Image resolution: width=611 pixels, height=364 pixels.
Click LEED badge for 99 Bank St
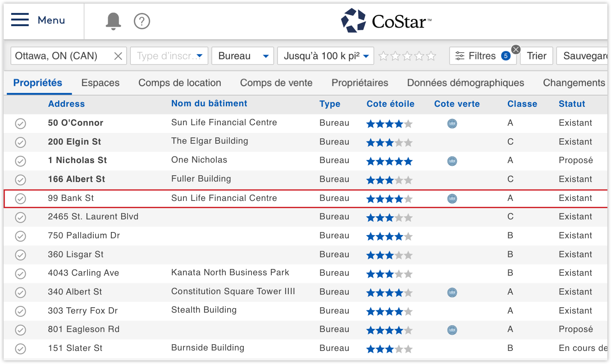[452, 198]
